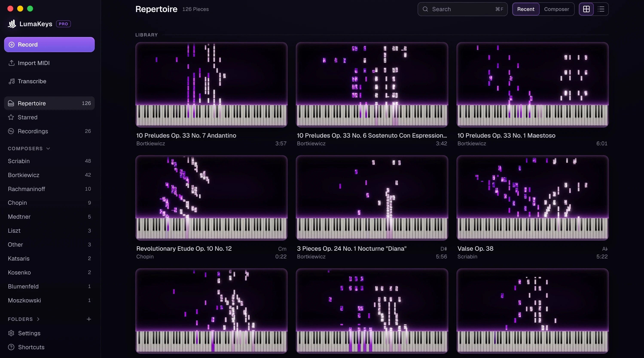Click the Transcribe music note icon
The width and height of the screenshot is (644, 358).
[x=11, y=81]
